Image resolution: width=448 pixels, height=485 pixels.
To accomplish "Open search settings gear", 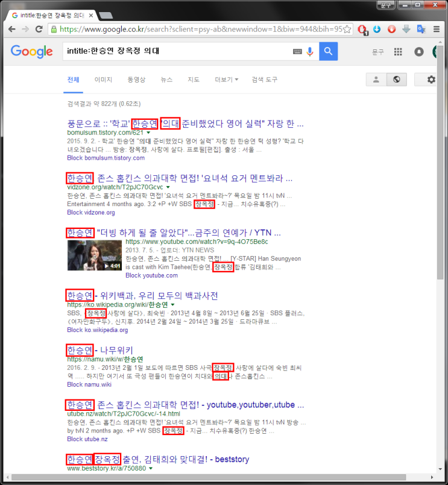I will pos(431,80).
